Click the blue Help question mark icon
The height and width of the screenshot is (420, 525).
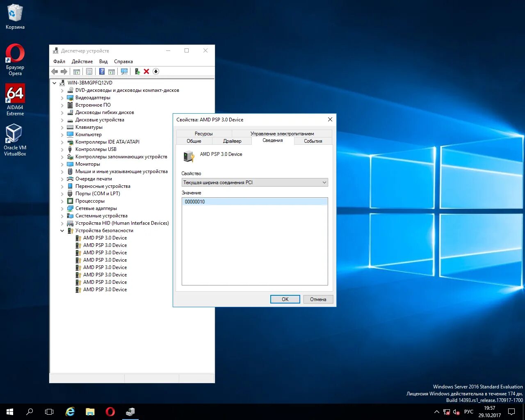coord(102,71)
